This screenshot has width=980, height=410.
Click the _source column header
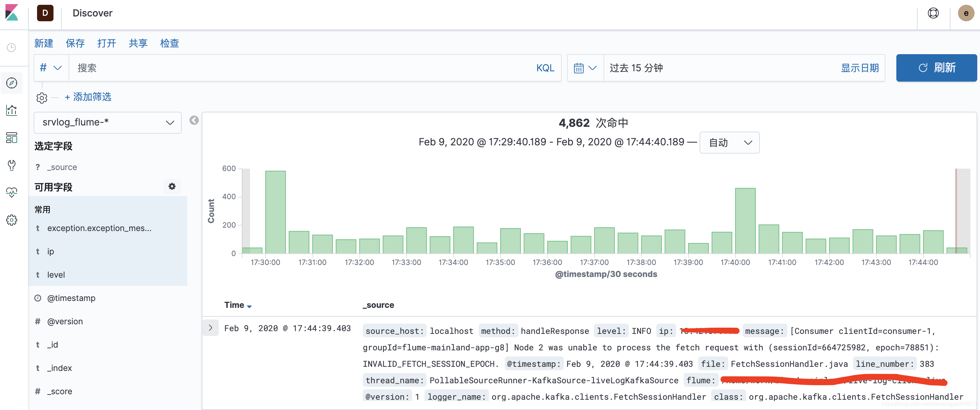[x=378, y=305]
